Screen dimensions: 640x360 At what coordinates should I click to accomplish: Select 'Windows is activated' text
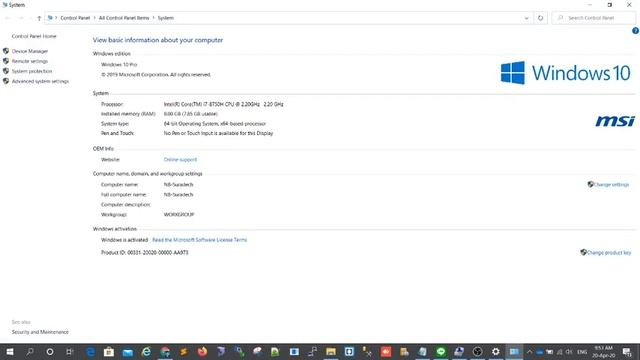[x=124, y=240]
